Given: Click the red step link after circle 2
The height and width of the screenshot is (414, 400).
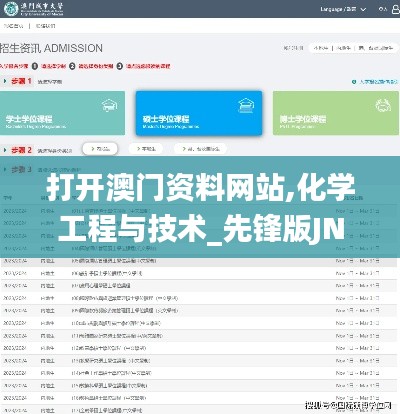Looking at the screenshot, I should click(96, 66).
